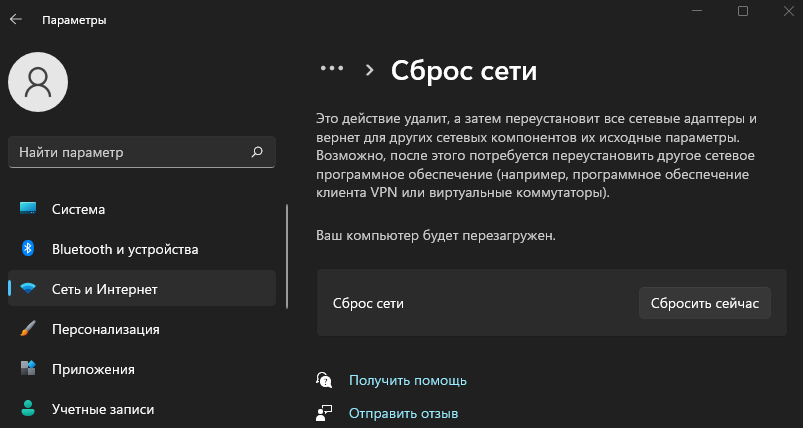Click the Приложения apps icon
Viewport: 803px width, 428px height.
click(28, 369)
